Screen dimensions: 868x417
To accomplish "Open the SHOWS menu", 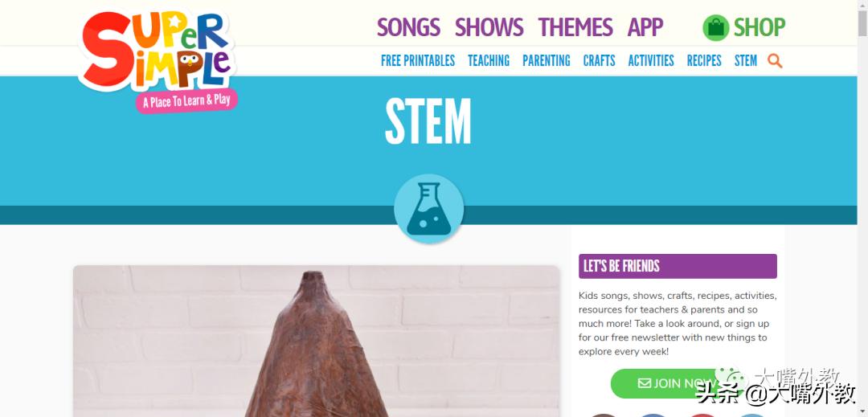I will click(489, 27).
